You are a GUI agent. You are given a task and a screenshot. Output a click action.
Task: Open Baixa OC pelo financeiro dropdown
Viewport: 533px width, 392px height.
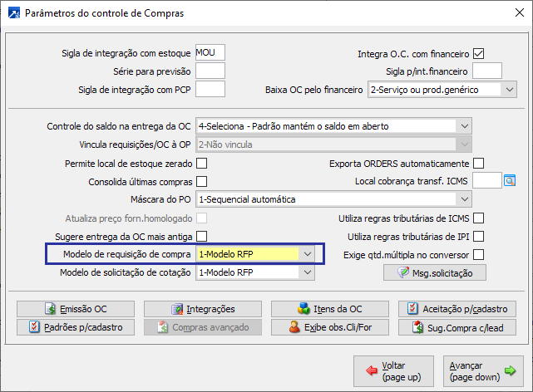coord(442,90)
